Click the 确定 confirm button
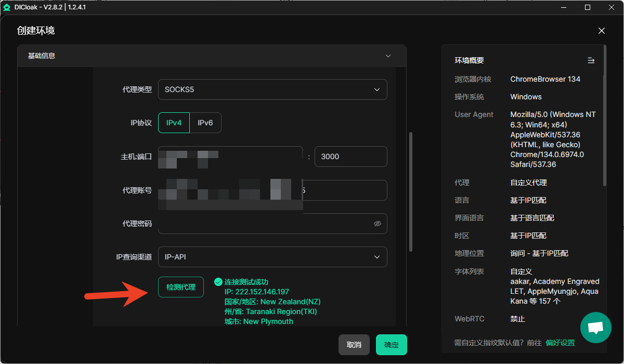 pos(391,345)
